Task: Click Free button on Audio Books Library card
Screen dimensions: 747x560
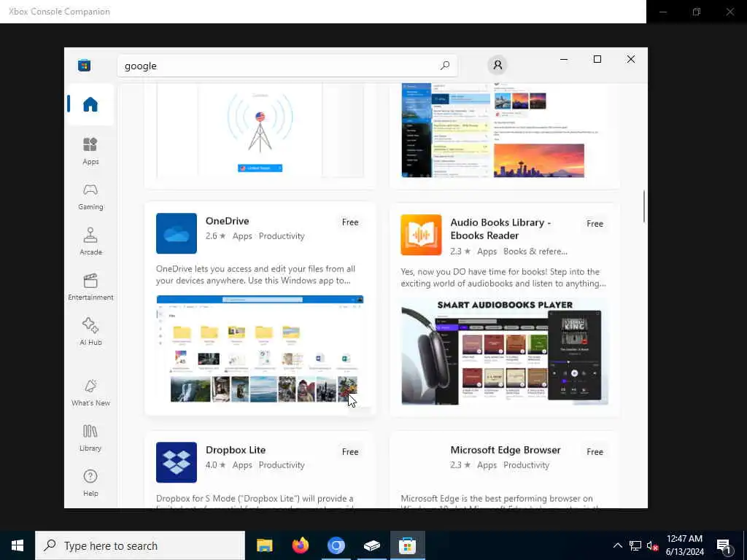Action: (595, 224)
